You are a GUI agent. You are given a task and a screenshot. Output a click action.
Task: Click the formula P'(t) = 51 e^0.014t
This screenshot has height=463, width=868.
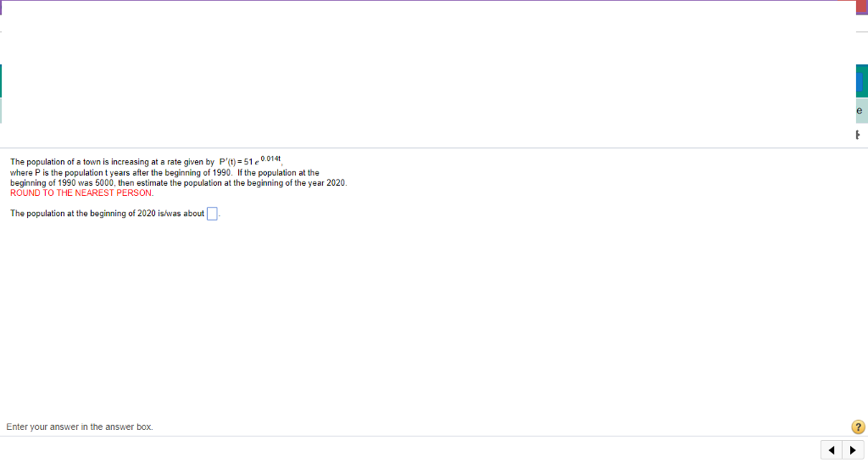250,160
